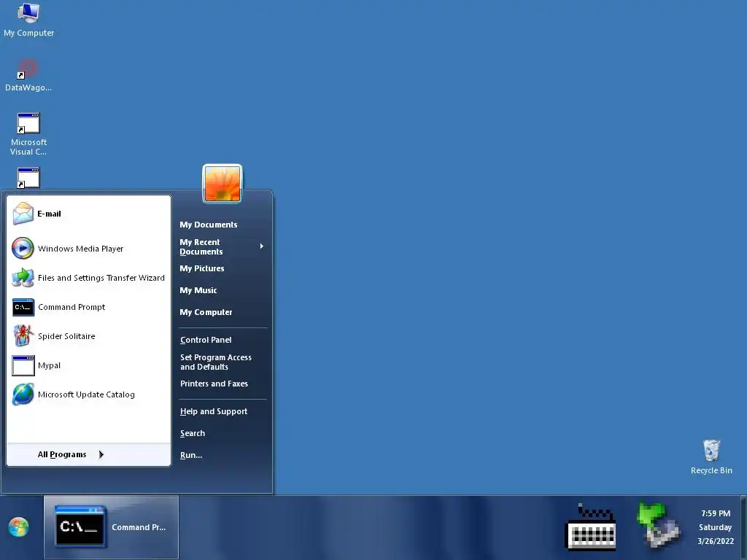Image resolution: width=747 pixels, height=560 pixels.
Task: Click Microsoft Update Catalog label text
Action: pos(86,394)
